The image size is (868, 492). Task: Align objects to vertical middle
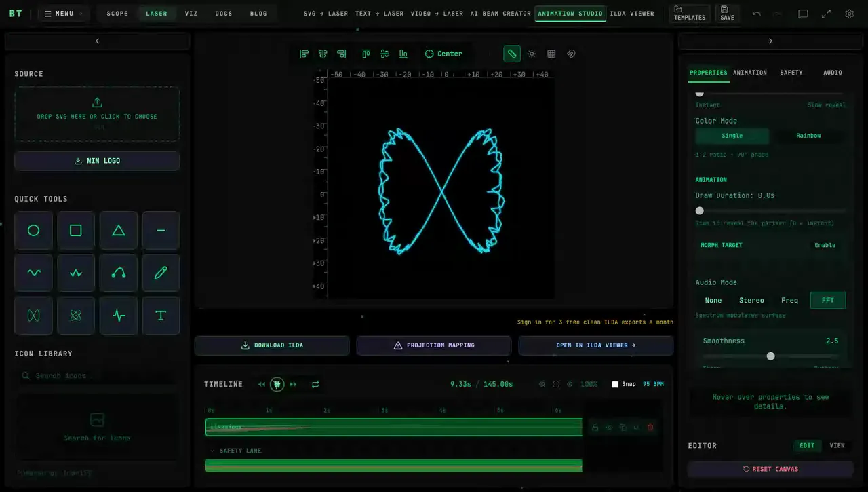[x=384, y=54]
